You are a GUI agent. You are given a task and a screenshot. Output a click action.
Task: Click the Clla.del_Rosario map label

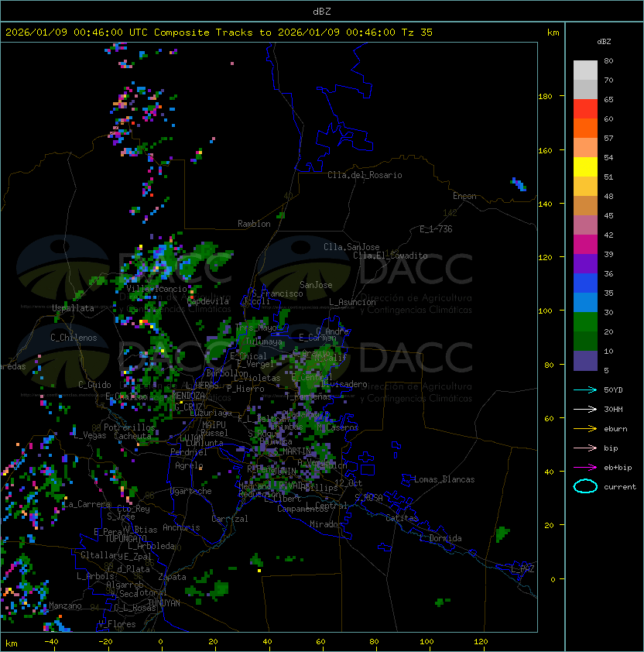tap(365, 175)
